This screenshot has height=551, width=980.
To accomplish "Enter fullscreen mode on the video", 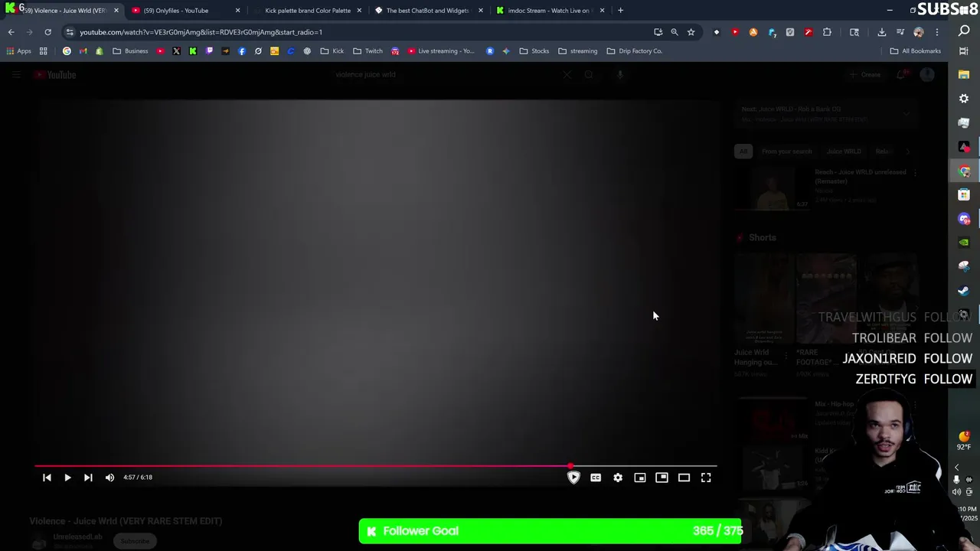I will (706, 478).
